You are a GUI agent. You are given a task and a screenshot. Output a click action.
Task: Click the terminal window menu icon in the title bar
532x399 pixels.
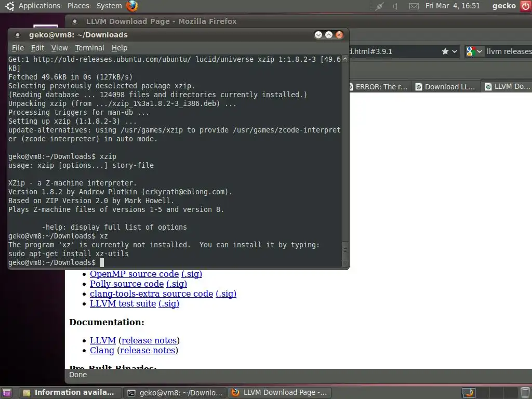18,35
